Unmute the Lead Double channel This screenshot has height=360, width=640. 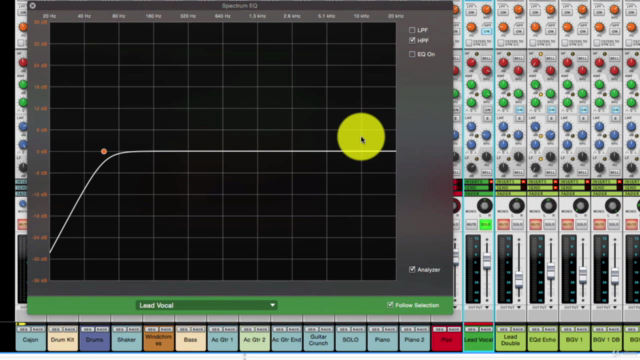[503, 224]
